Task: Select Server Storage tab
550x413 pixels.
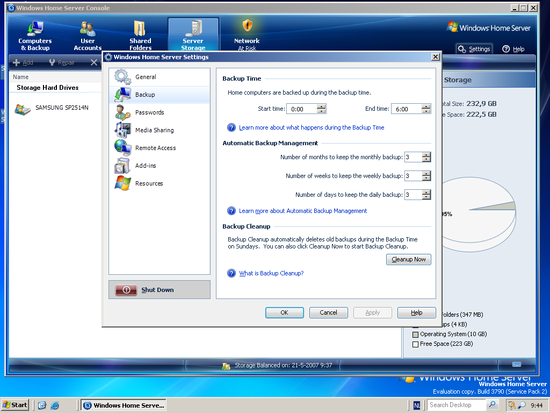Action: [x=193, y=35]
